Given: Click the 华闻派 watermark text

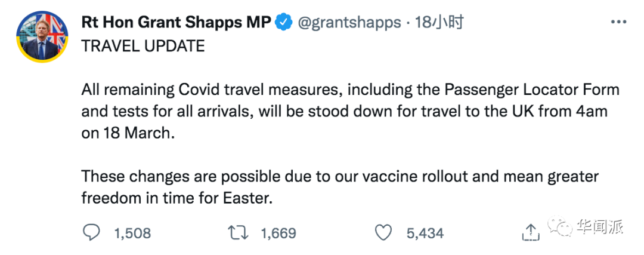Looking at the screenshot, I should (x=599, y=228).
